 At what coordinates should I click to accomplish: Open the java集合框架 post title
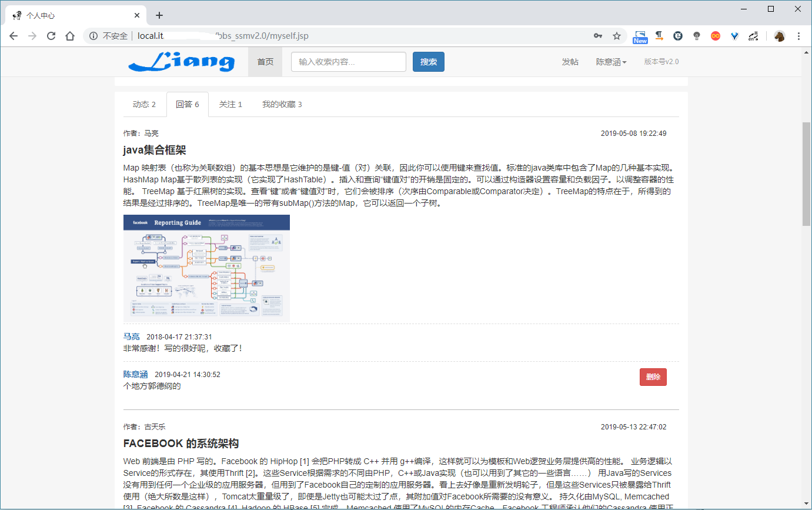[155, 149]
